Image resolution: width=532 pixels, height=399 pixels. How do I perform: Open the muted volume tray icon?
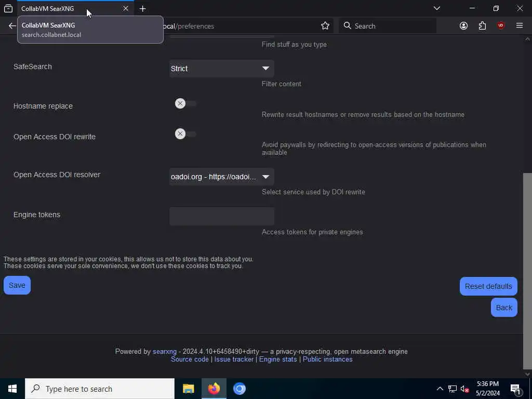465,389
